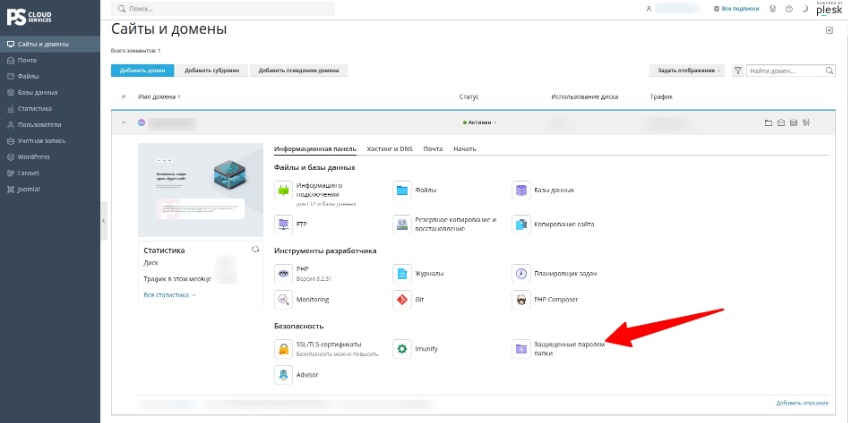Toggle dark mode moon icon
Viewport: 848px width, 423px height.
point(805,9)
